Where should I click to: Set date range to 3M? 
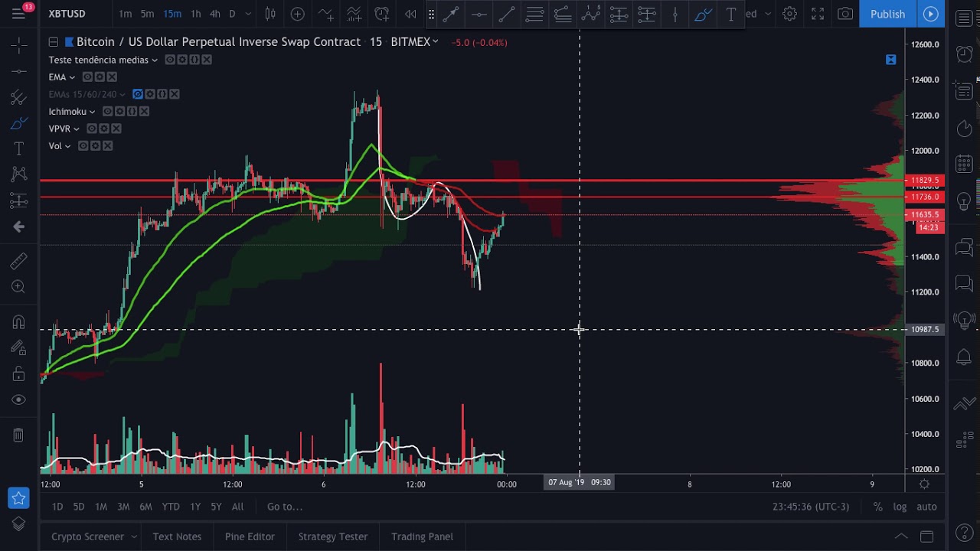point(123,507)
